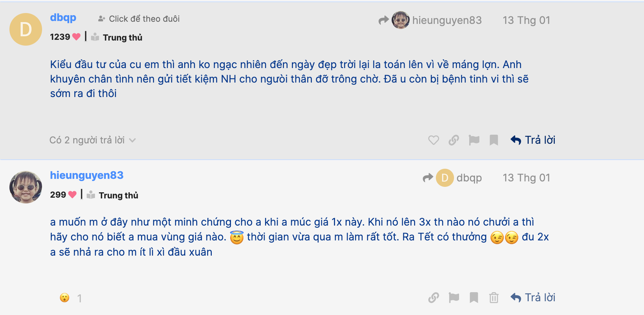Open dbqp's large D avatar
This screenshot has height=315, width=644.
pos(25,29)
